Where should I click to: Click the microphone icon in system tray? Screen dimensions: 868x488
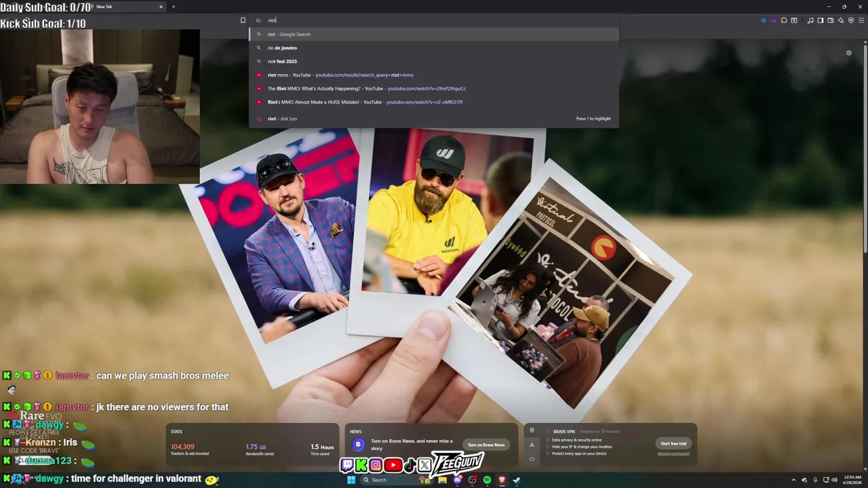point(815,480)
